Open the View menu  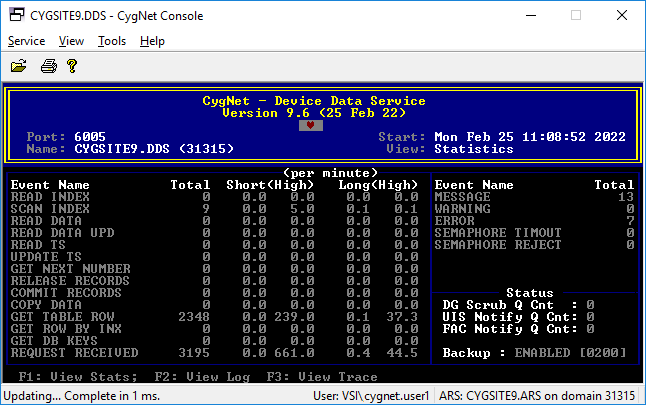71,41
